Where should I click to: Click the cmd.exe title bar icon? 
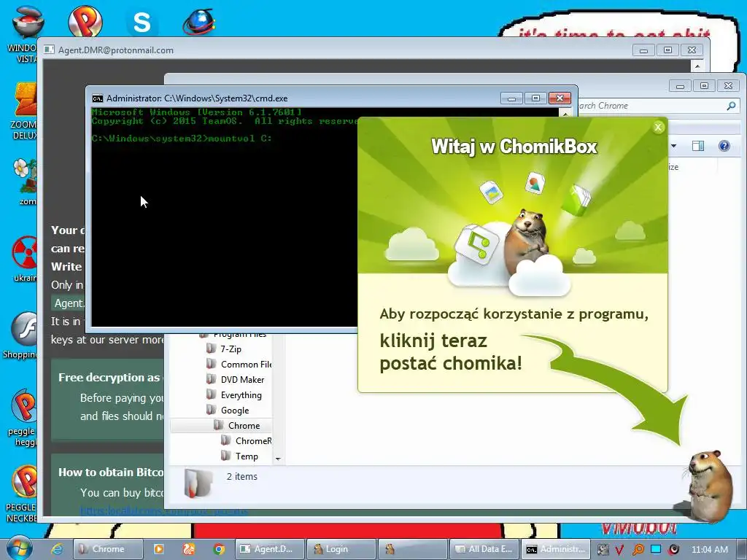98,98
